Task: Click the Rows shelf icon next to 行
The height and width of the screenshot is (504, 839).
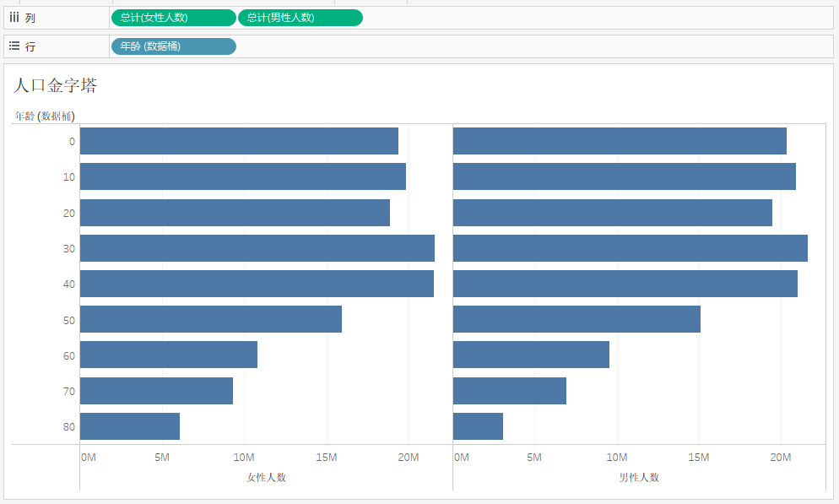Action: 14,46
